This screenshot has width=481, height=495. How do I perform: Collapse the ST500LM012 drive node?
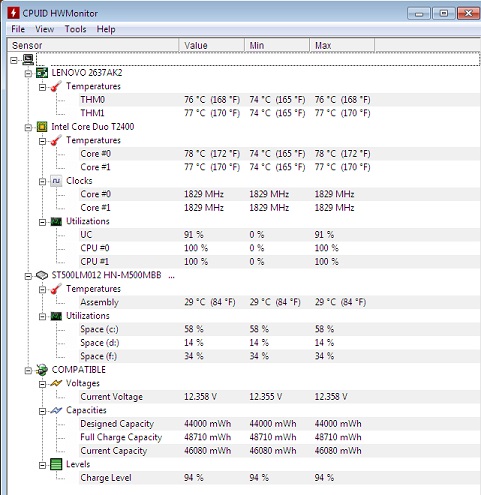tap(28, 276)
